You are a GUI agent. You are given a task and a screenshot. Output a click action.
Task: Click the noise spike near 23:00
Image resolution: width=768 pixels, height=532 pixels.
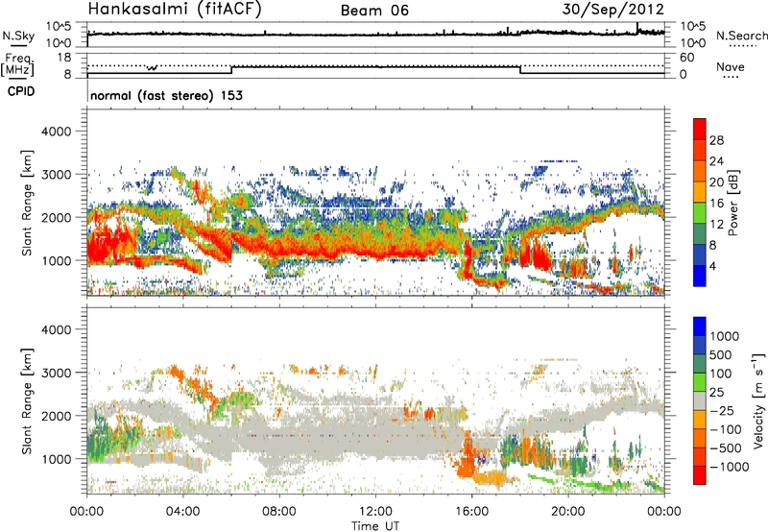click(x=637, y=28)
